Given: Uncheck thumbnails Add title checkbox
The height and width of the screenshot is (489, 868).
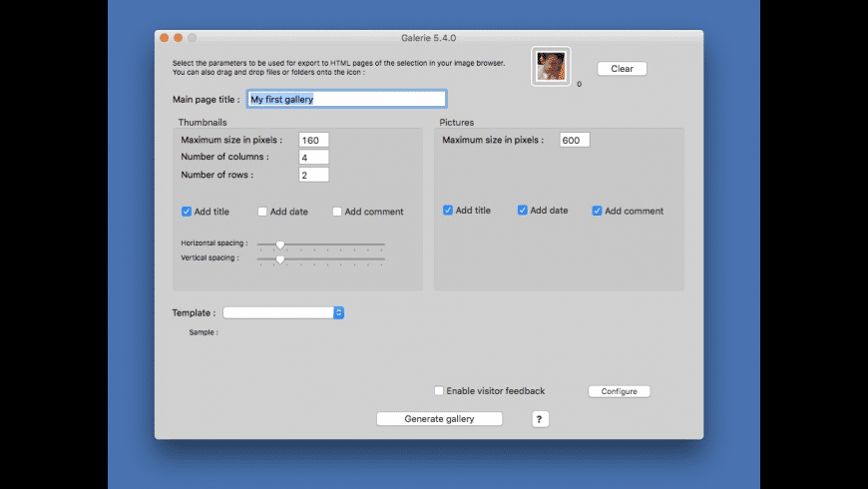Looking at the screenshot, I should (187, 212).
